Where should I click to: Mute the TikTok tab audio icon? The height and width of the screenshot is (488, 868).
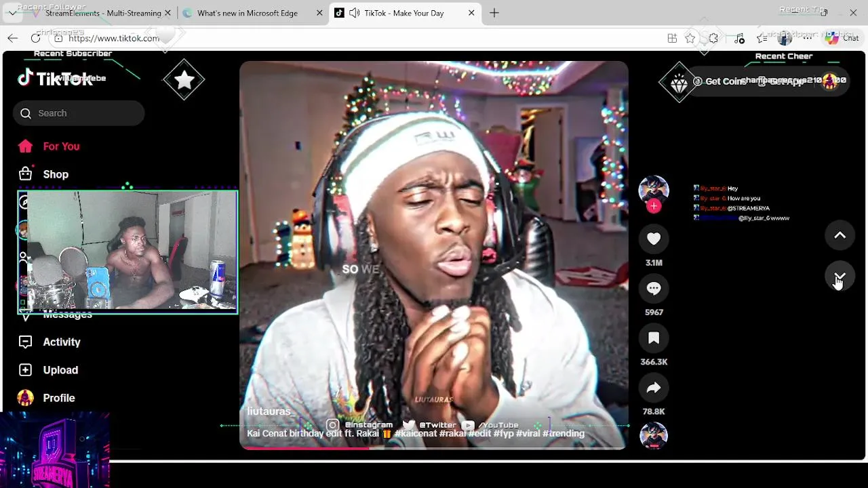[354, 13]
